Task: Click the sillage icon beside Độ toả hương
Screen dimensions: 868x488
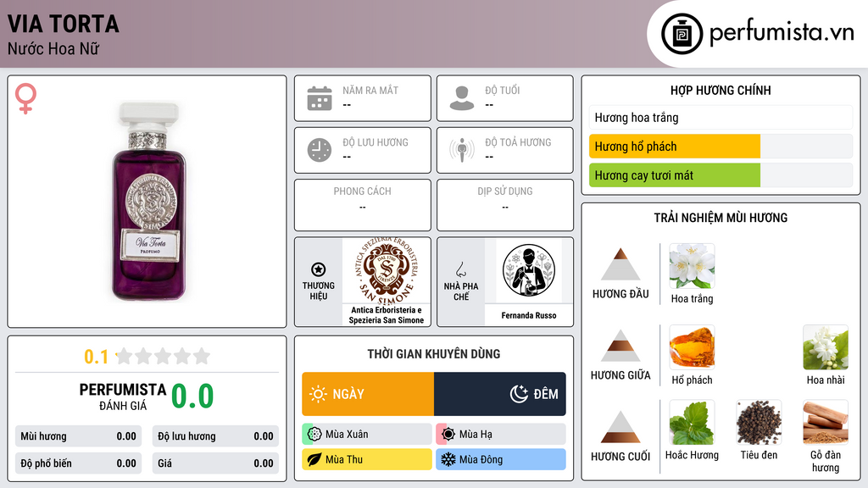Action: (x=462, y=150)
